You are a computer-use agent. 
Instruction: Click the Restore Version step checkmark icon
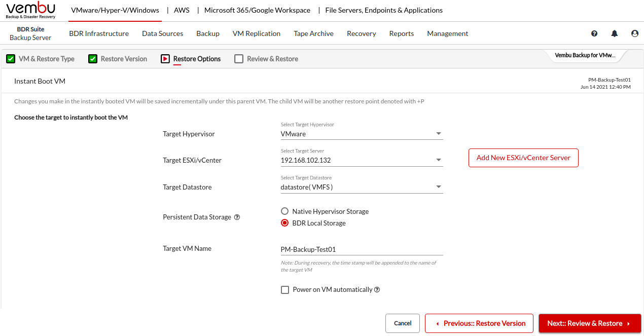pos(92,59)
